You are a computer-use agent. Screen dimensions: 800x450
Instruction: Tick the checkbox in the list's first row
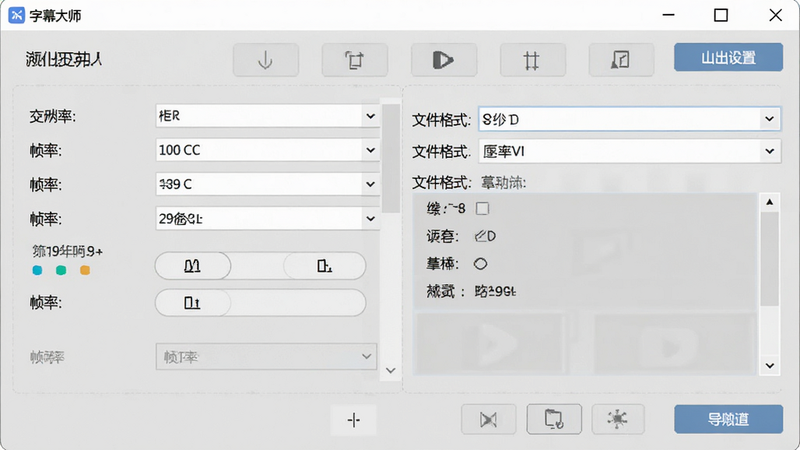click(x=482, y=208)
